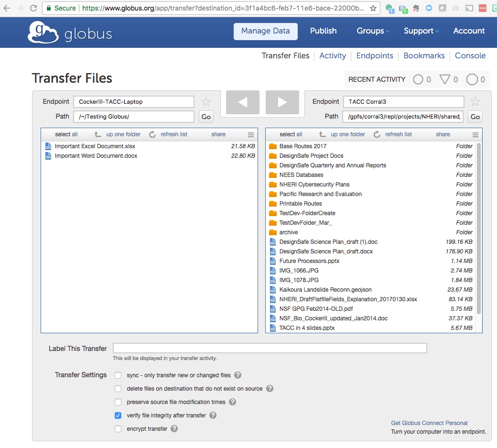Click the Important Excel Document file icon
Screen dimensions: 497x448
click(48, 146)
